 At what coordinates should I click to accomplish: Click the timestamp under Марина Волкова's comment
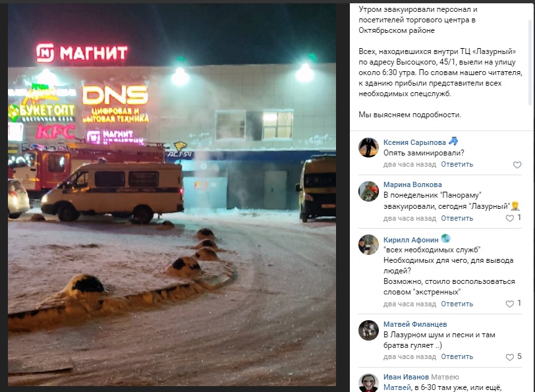click(x=409, y=218)
